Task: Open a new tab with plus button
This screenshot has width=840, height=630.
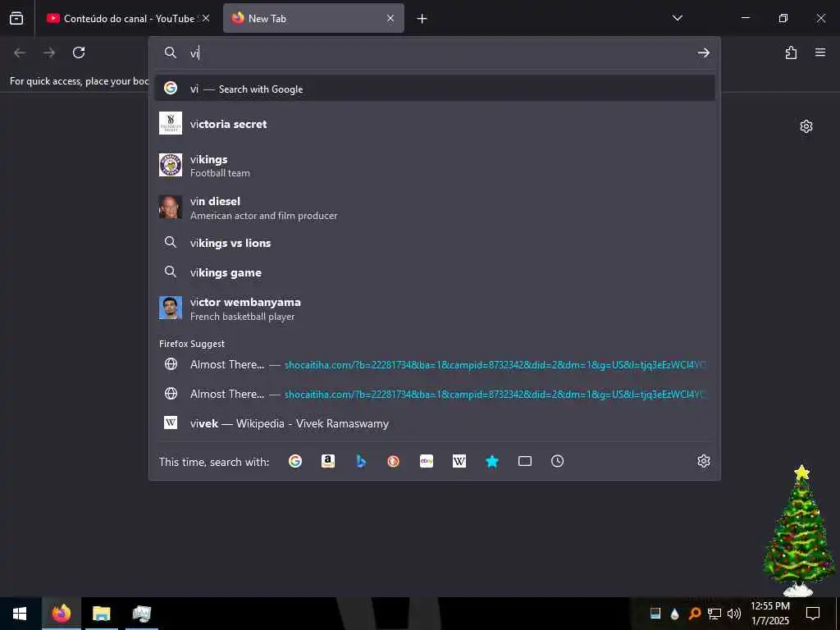Action: coord(422,19)
